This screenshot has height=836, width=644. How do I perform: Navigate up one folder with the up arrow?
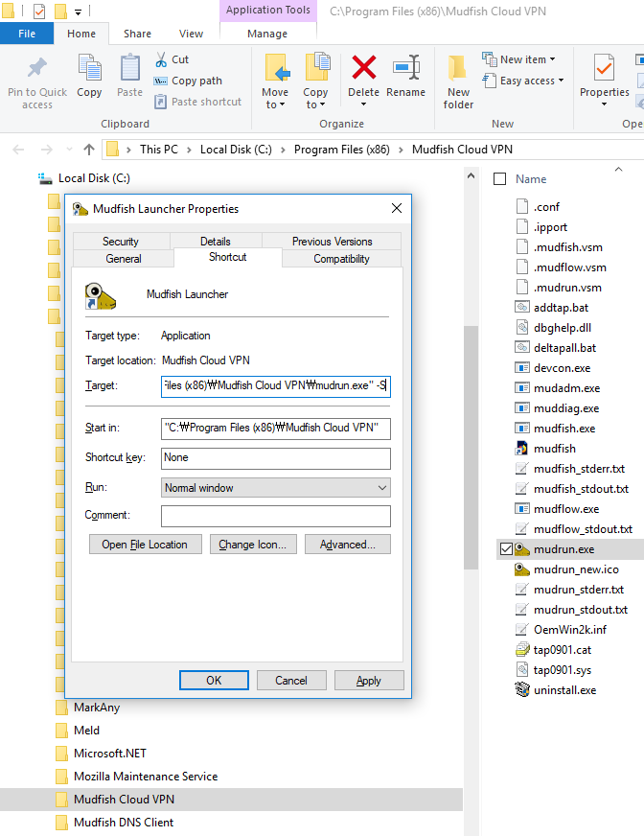(89, 150)
